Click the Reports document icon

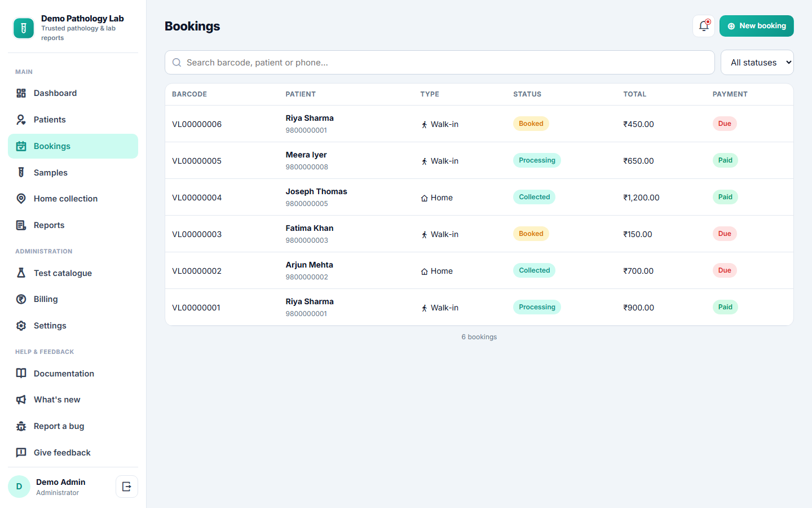(21, 225)
